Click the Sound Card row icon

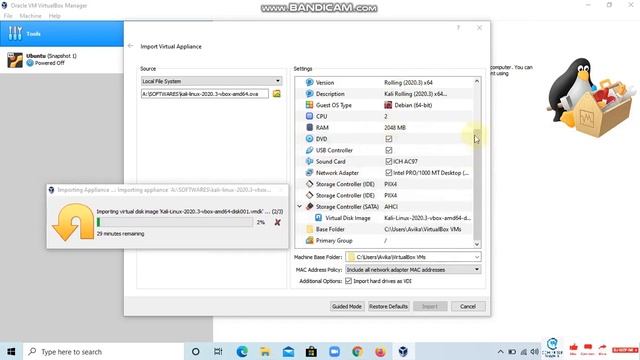click(x=309, y=161)
